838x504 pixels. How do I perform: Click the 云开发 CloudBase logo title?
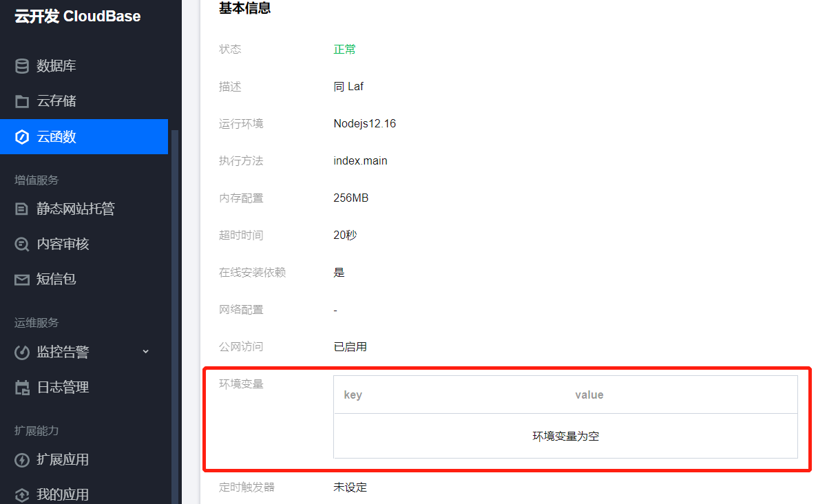point(78,17)
